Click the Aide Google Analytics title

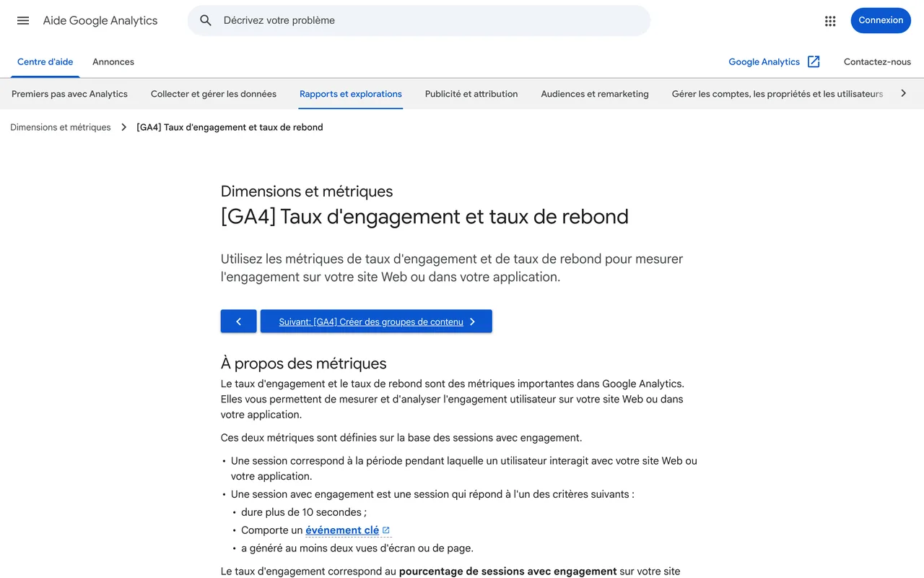click(x=100, y=20)
